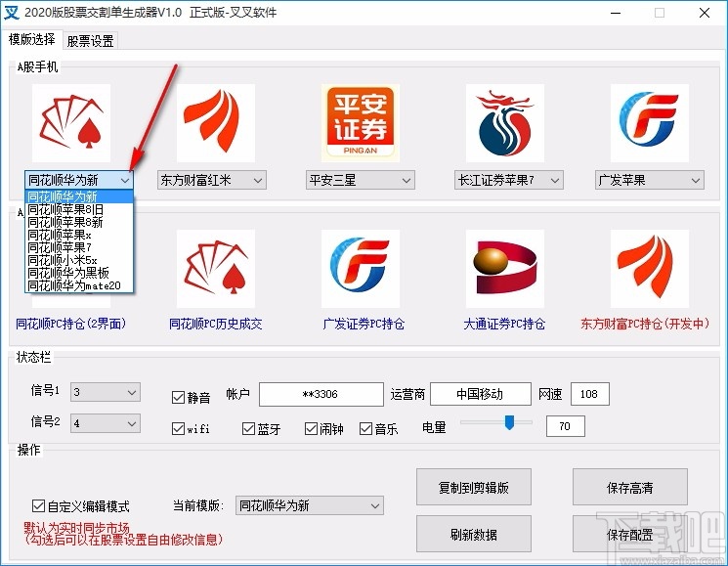This screenshot has width=728, height=566.
Task: Select 同花顺苹果8旧 from the list
Action: (79, 209)
